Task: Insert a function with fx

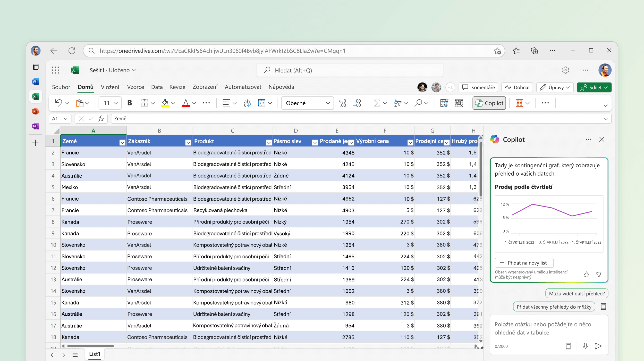Action: coord(101,119)
